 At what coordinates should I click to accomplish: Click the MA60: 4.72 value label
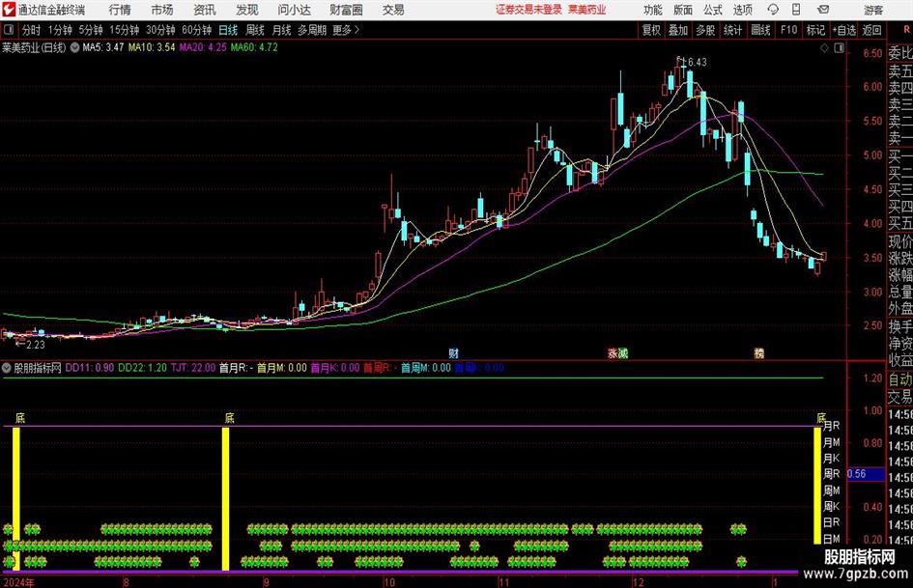click(254, 47)
